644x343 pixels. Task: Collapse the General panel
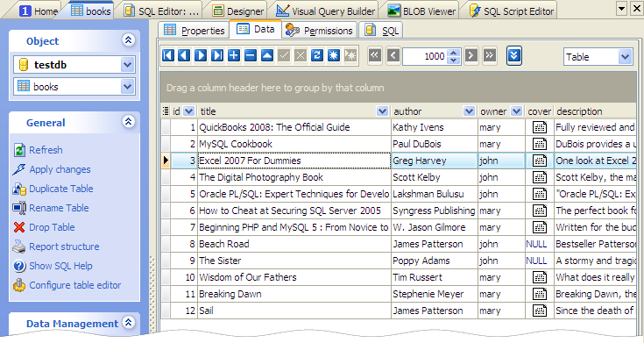coord(129,121)
